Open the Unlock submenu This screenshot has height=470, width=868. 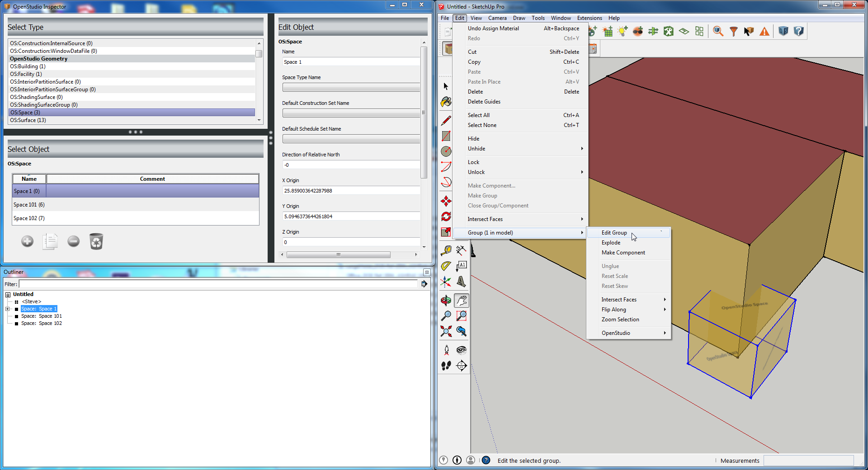[526, 172]
